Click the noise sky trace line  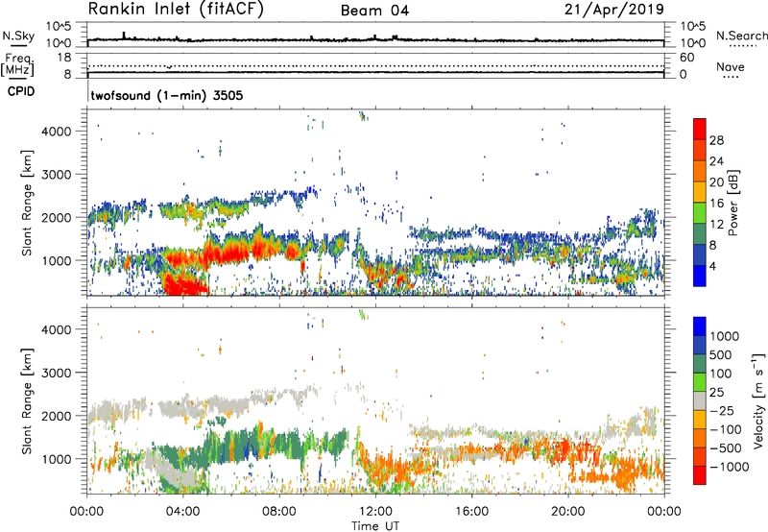pyautogui.click(x=375, y=39)
